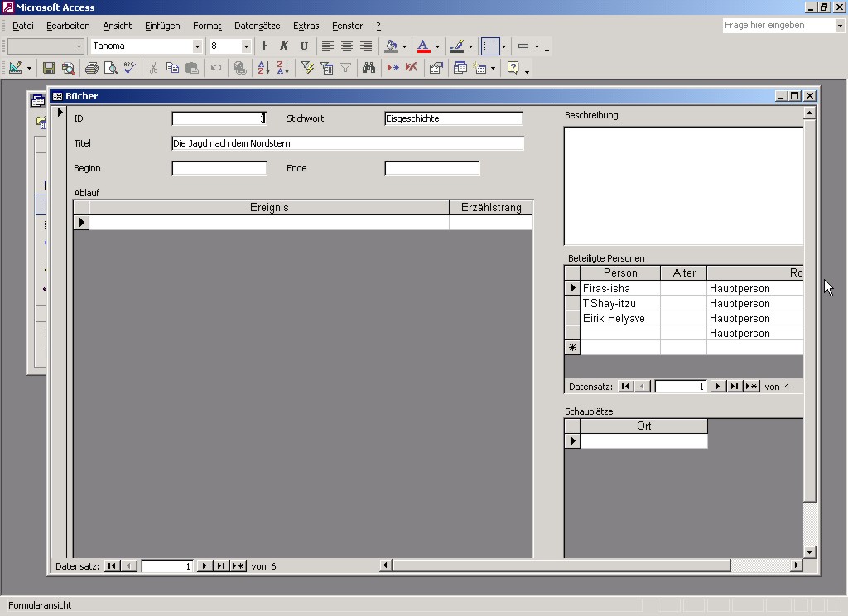
Task: Click the font color red swatch button
Action: pyautogui.click(x=423, y=46)
